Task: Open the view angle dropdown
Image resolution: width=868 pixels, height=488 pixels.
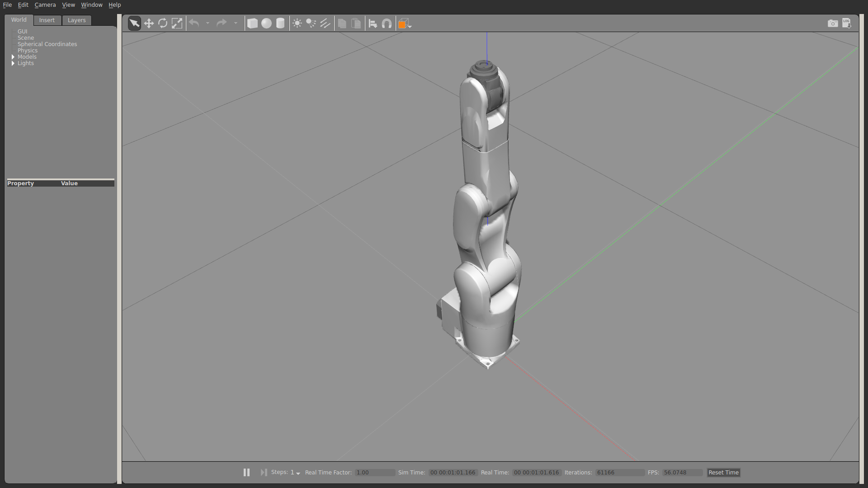Action: [x=405, y=23]
